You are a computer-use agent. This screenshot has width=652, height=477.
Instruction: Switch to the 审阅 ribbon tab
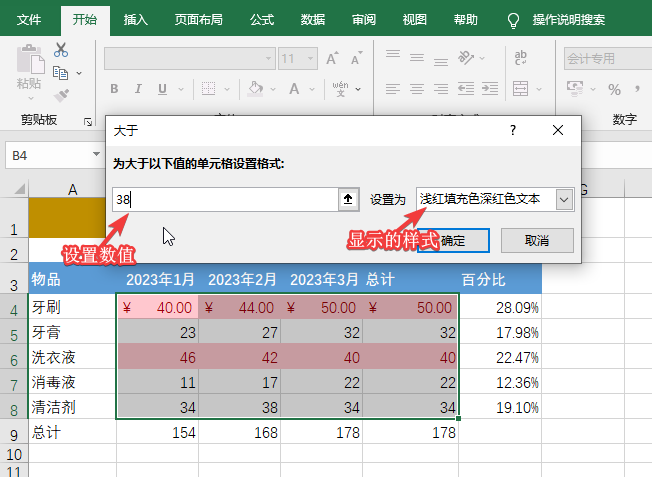pyautogui.click(x=364, y=20)
